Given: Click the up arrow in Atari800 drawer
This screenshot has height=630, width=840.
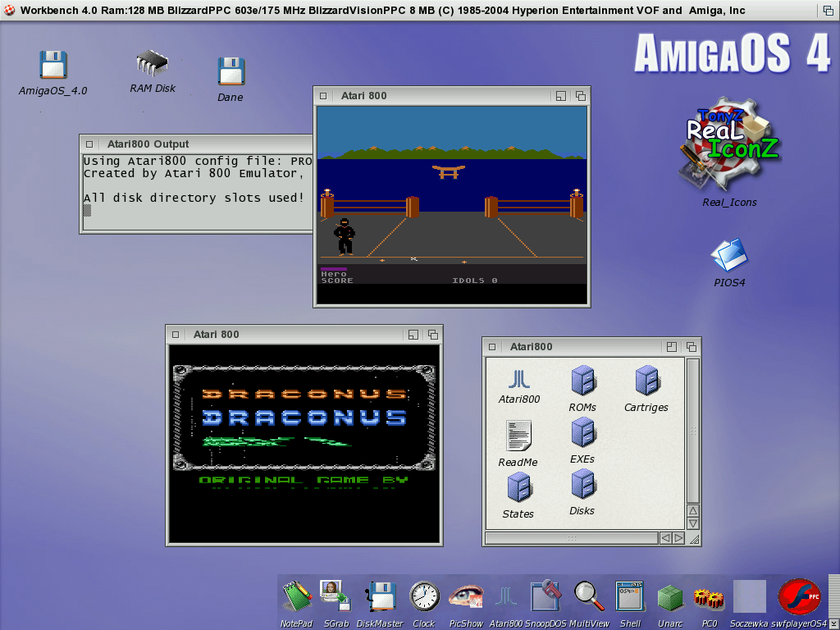Looking at the screenshot, I should click(x=692, y=511).
